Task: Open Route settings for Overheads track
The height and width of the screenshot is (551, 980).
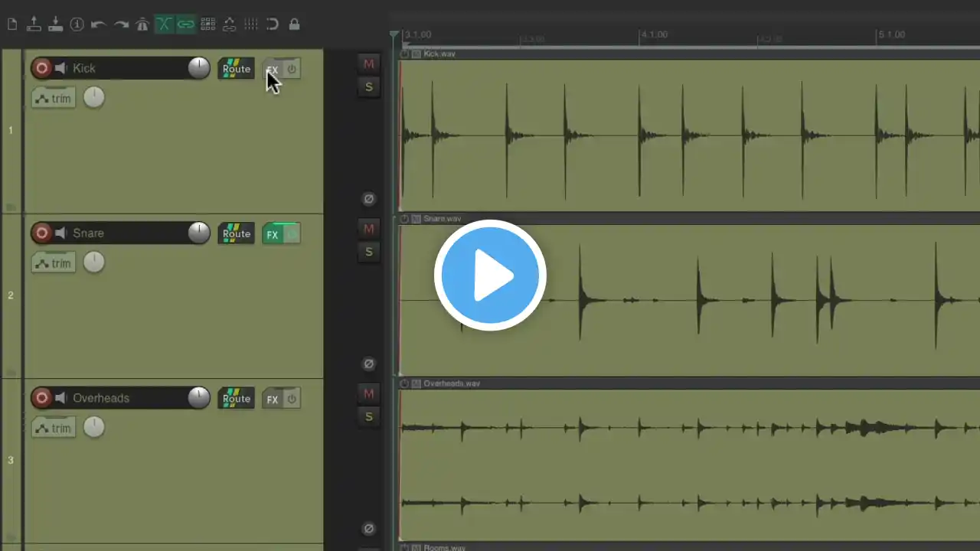Action: click(x=236, y=399)
